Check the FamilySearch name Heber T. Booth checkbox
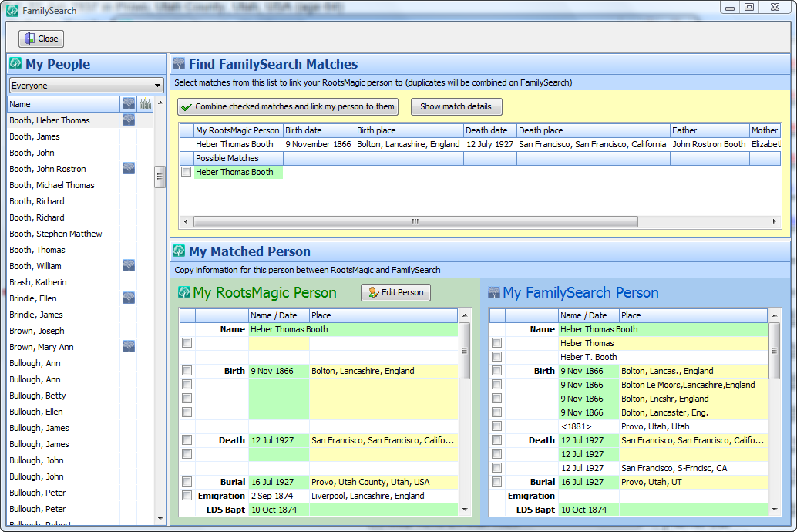 (497, 357)
